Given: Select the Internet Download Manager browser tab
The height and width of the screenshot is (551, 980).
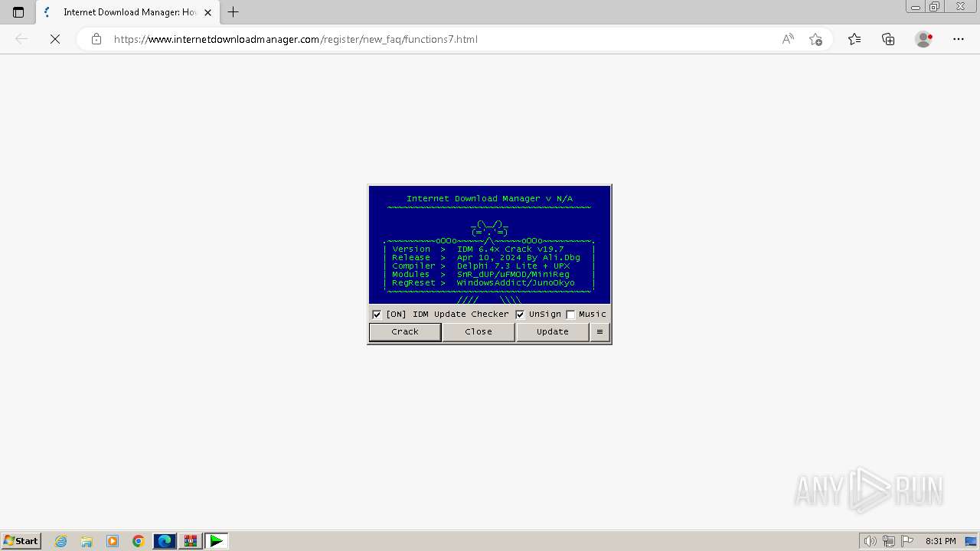Looking at the screenshot, I should point(128,12).
